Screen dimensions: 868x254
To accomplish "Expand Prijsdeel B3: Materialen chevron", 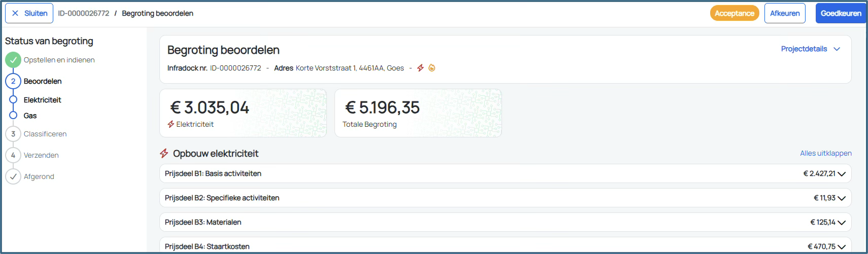I will coord(842,223).
